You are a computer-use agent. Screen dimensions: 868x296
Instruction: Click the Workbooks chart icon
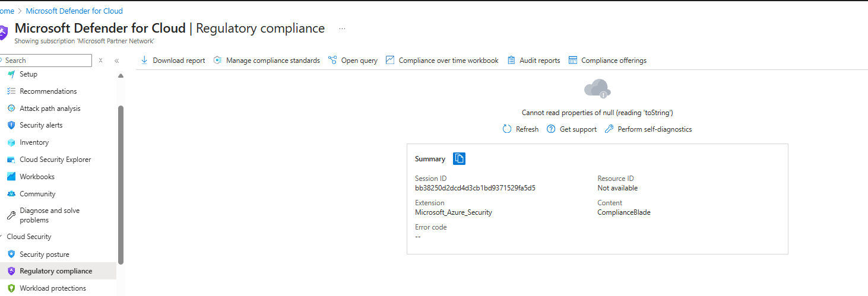tap(11, 177)
